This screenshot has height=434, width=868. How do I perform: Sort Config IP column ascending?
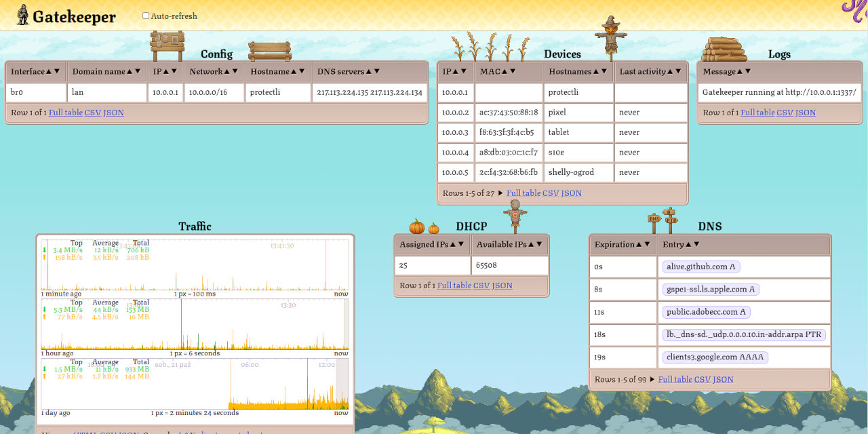coord(166,71)
